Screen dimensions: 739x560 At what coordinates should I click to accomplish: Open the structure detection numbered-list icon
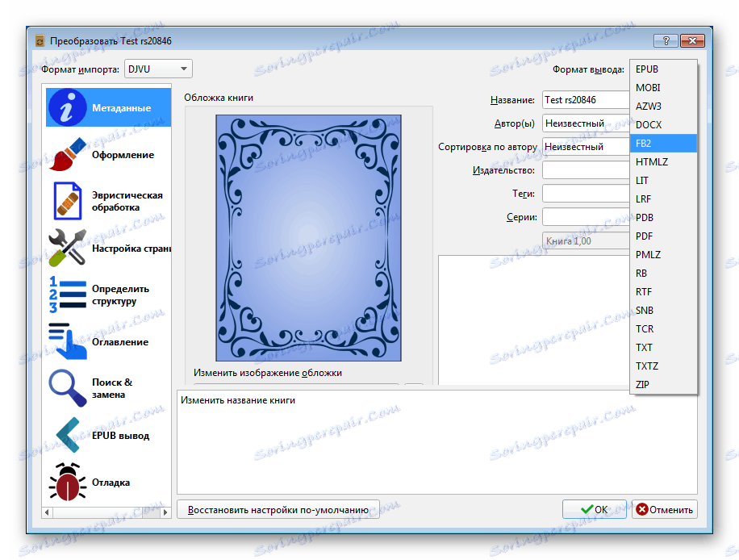pyautogui.click(x=68, y=295)
